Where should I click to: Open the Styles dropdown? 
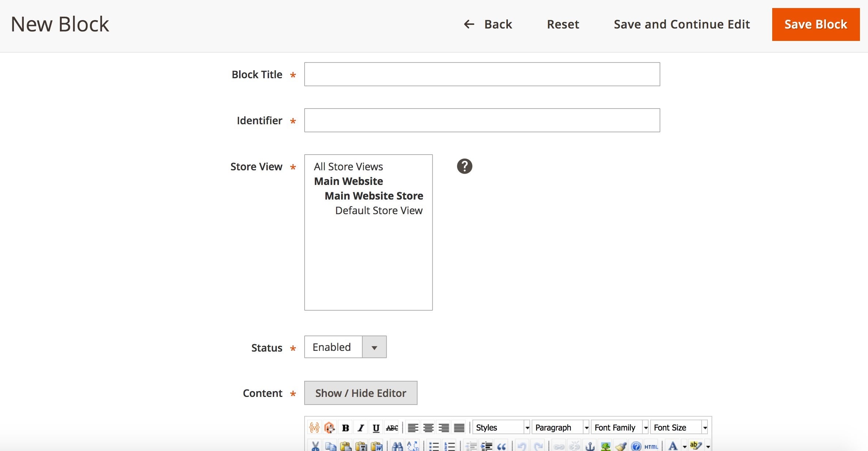point(501,427)
